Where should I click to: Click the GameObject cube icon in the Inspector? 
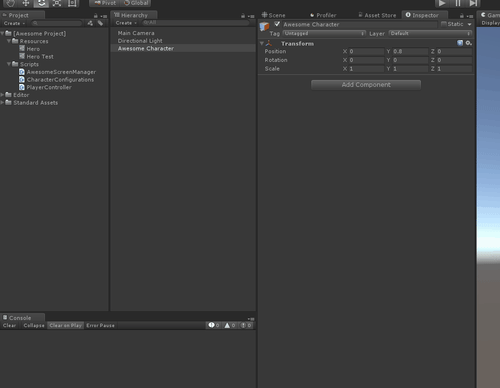[264, 26]
